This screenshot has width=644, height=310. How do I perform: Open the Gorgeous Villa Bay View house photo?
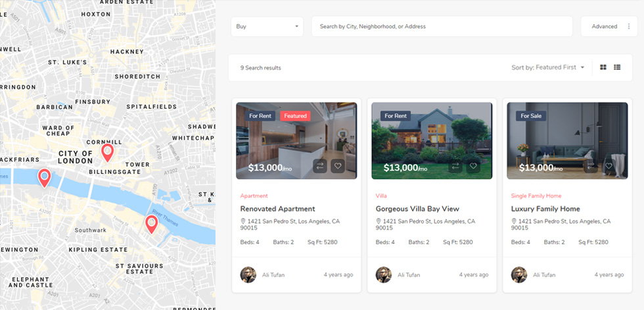point(432,141)
